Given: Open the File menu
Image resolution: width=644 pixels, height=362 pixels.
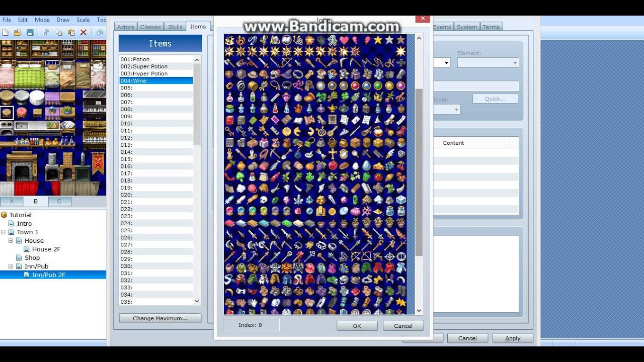Looking at the screenshot, I should coord(7,20).
